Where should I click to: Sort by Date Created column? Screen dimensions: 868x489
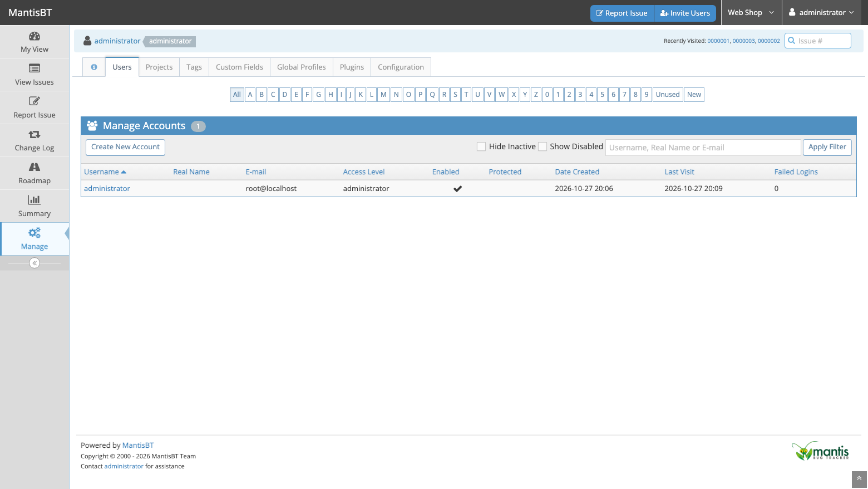[x=577, y=172]
